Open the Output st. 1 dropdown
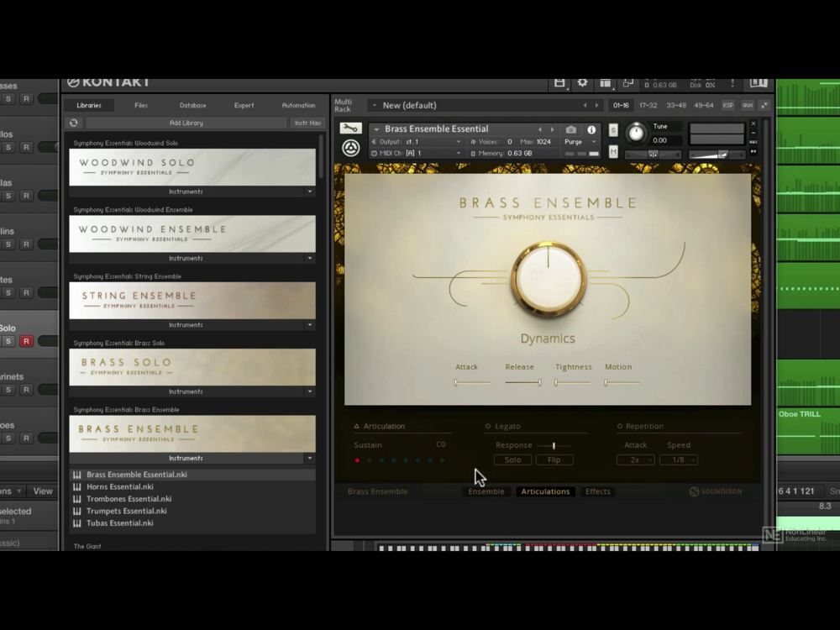This screenshot has width=840, height=630. pos(421,142)
